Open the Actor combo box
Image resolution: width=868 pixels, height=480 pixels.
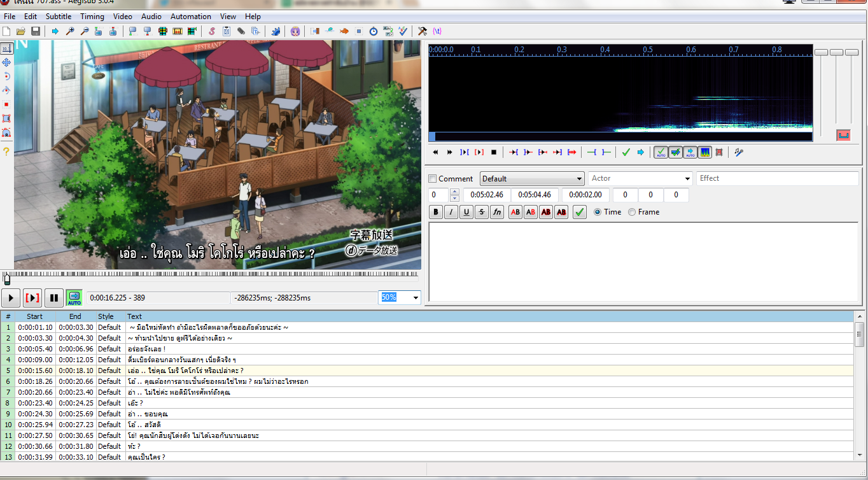687,179
